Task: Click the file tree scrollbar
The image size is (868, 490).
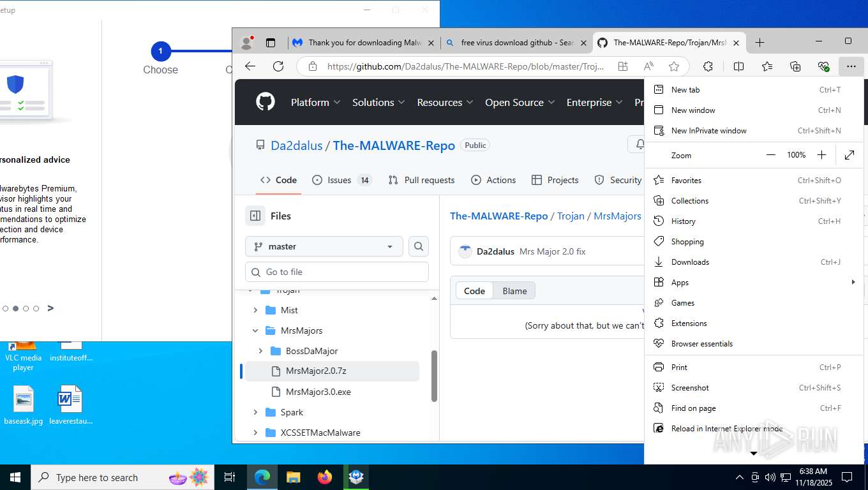Action: 435,376
